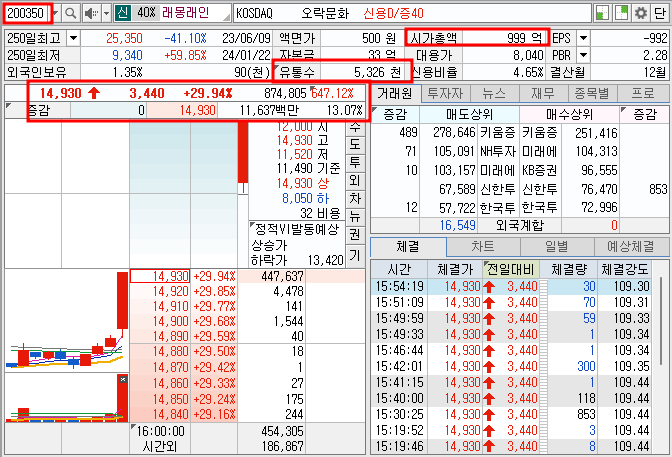
Task: Click the '수' vertical side button
Action: coord(355,127)
